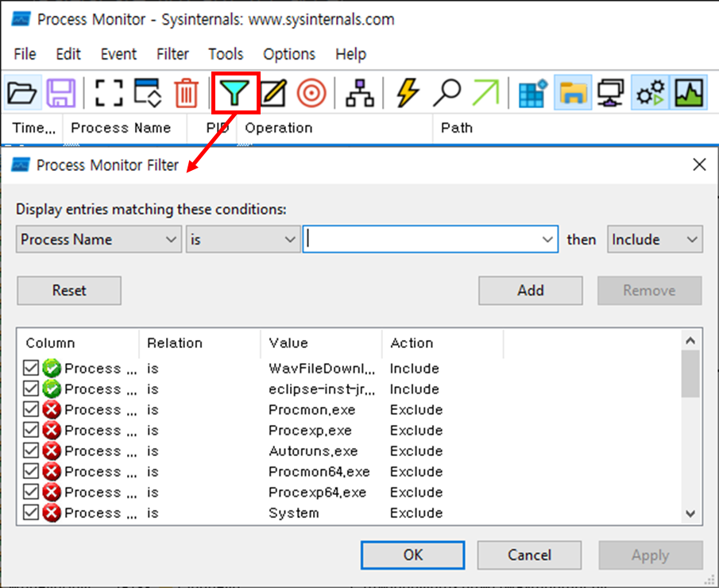Image resolution: width=719 pixels, height=588 pixels.
Task: Click the Apply button
Action: point(650,555)
